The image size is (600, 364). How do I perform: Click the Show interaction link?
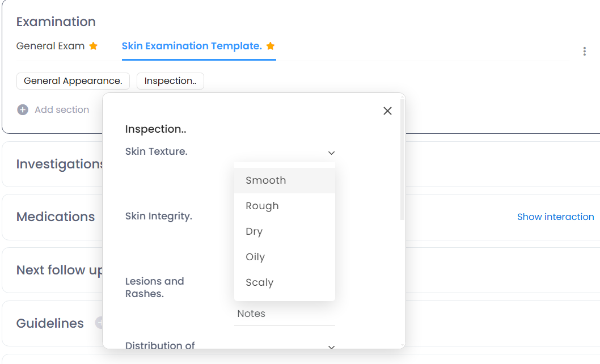[555, 217]
